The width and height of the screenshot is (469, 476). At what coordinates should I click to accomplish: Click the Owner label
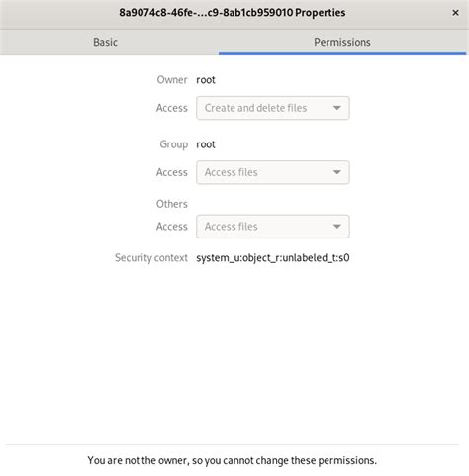tap(172, 80)
